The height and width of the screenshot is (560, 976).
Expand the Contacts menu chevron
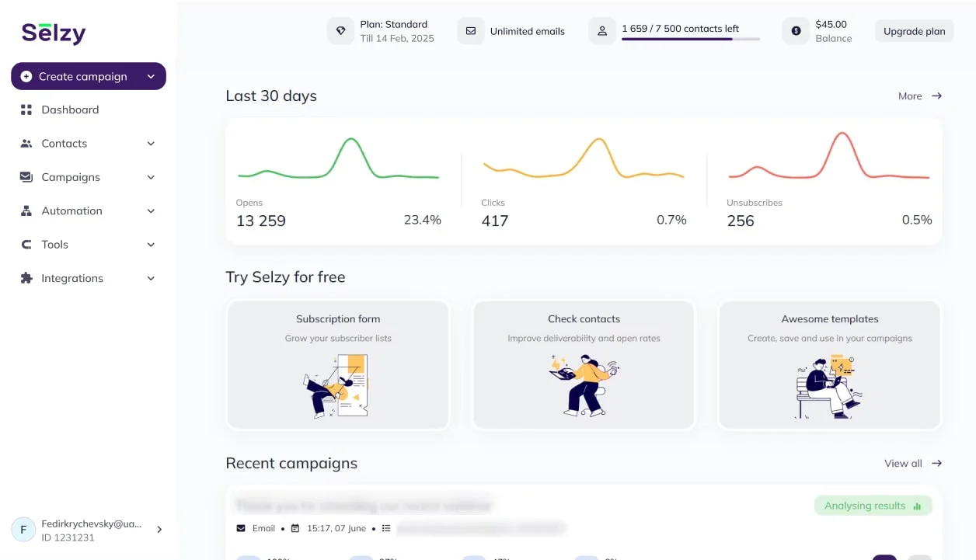pyautogui.click(x=151, y=144)
